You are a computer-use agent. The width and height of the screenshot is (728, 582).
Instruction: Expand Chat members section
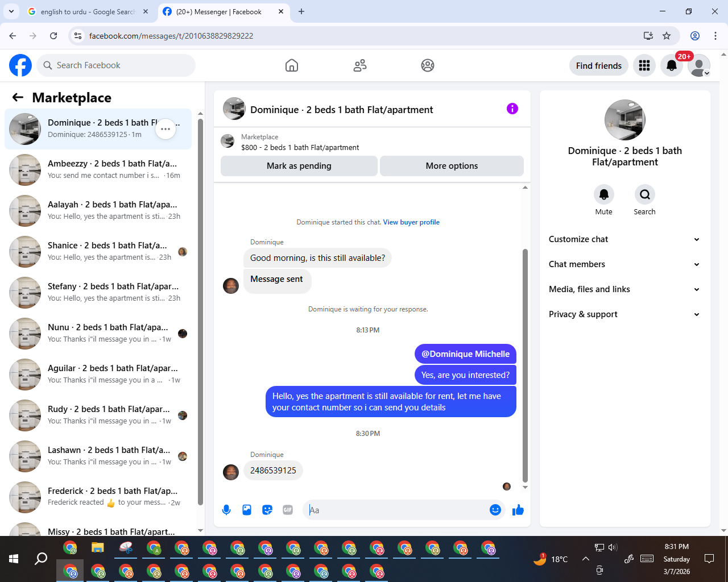[624, 264]
